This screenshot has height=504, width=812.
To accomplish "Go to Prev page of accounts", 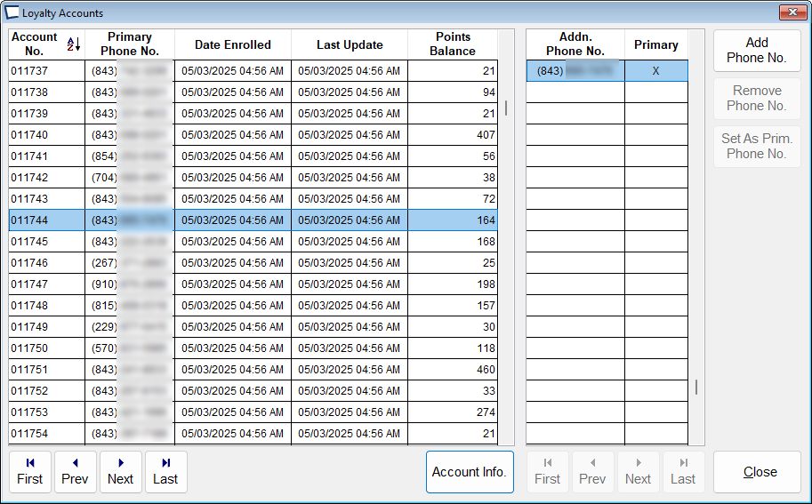I will coord(75,471).
